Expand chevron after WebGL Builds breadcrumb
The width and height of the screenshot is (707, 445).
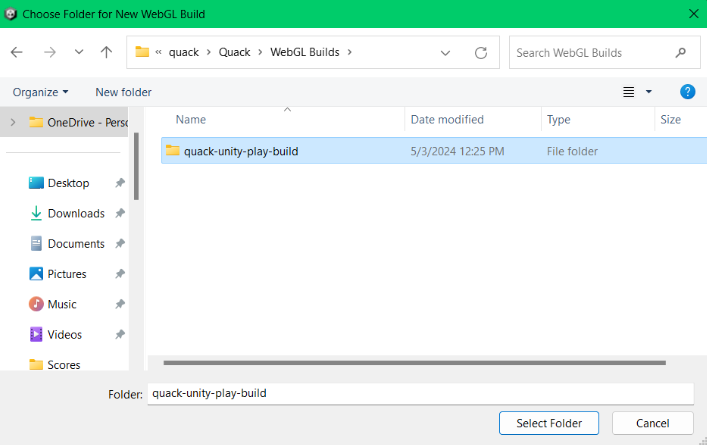pyautogui.click(x=349, y=52)
